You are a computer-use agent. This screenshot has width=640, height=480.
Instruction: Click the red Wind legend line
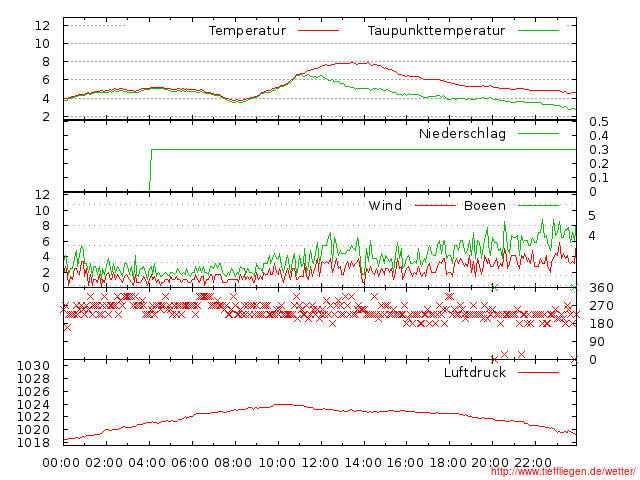tap(435, 205)
